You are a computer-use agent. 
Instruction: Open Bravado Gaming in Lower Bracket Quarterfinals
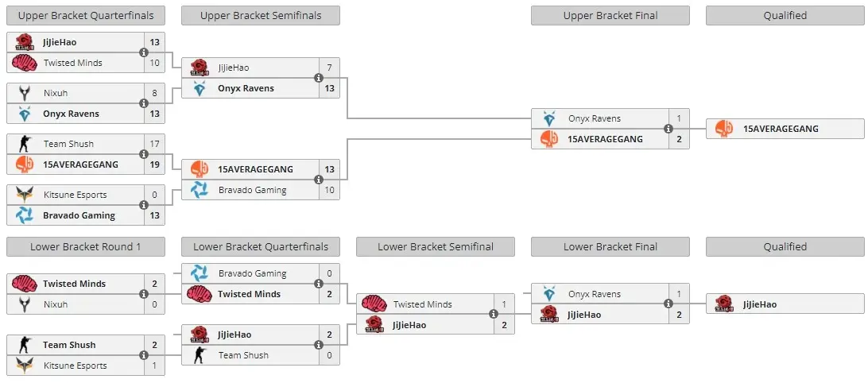[250, 273]
